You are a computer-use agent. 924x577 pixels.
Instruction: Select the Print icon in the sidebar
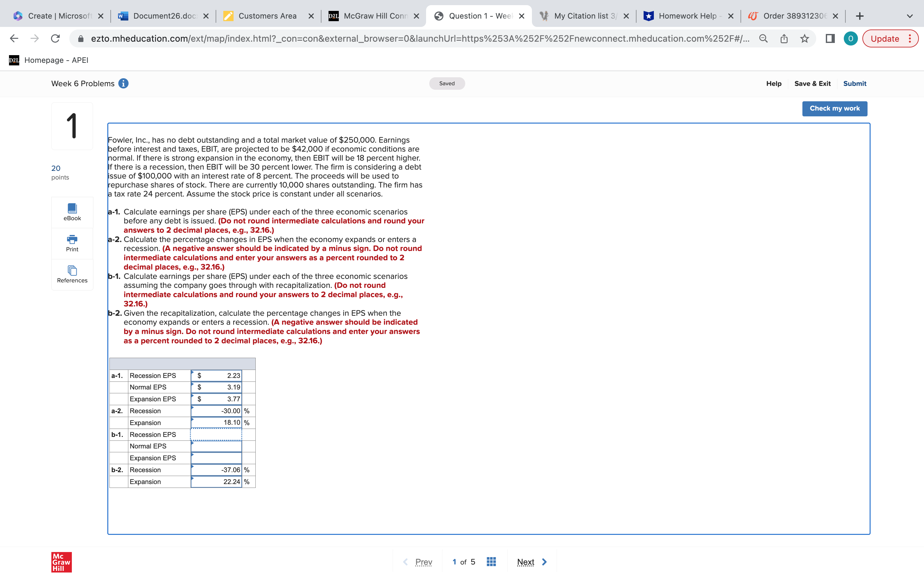click(x=72, y=243)
